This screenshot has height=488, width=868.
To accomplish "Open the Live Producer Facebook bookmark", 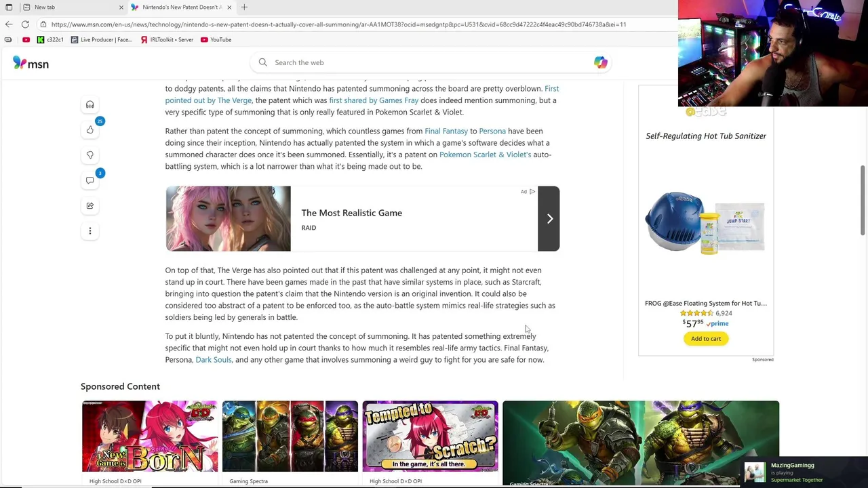I will click(x=102, y=40).
